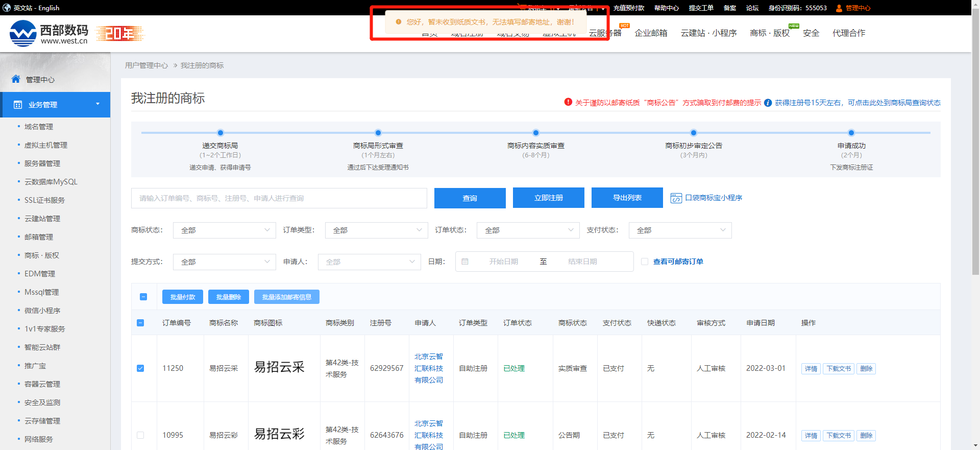Click the West.cn cloud logo
This screenshot has height=450, width=980.
[23, 33]
